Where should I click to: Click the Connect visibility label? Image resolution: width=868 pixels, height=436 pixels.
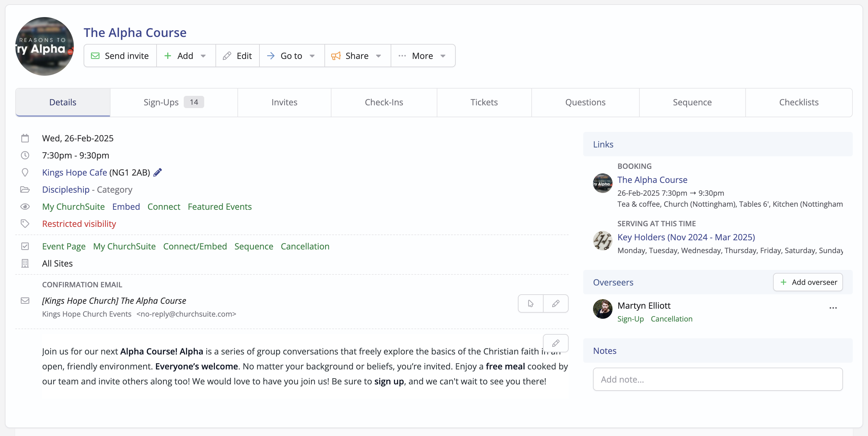(164, 207)
